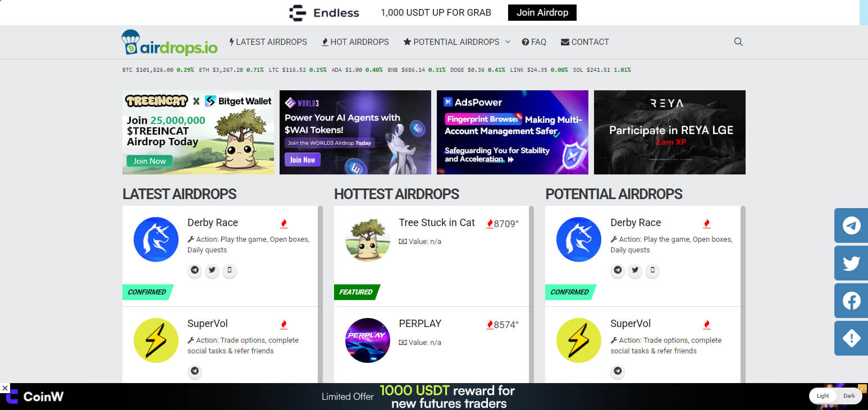Click the Latest Airdrops list scrollbar
The height and width of the screenshot is (410, 868).
pos(321,294)
